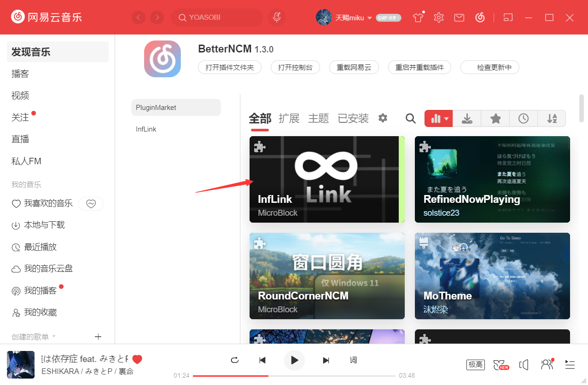
Task: Open the RoundCornerNCM plugin card
Action: [x=327, y=276]
